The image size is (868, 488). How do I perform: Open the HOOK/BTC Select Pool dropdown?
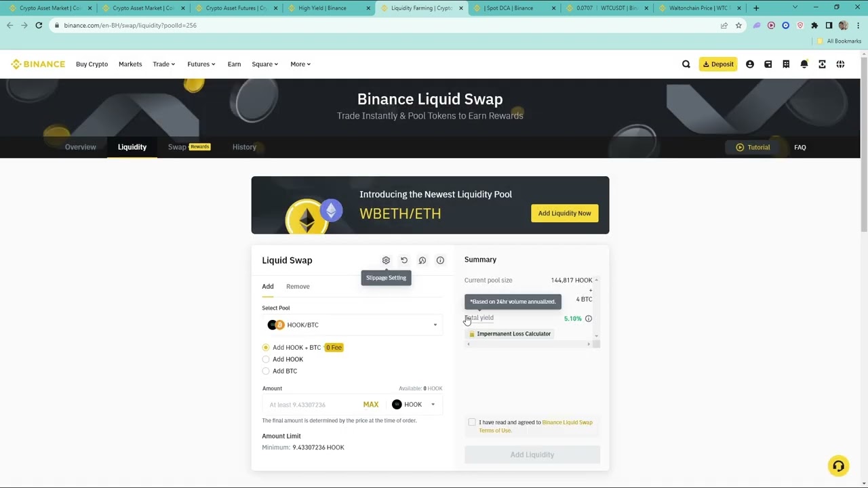click(353, 325)
